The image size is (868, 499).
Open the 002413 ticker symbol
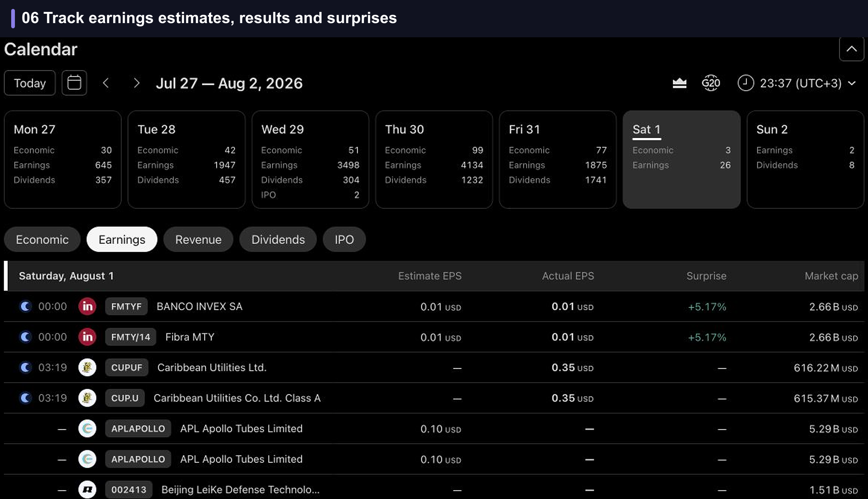tap(129, 490)
